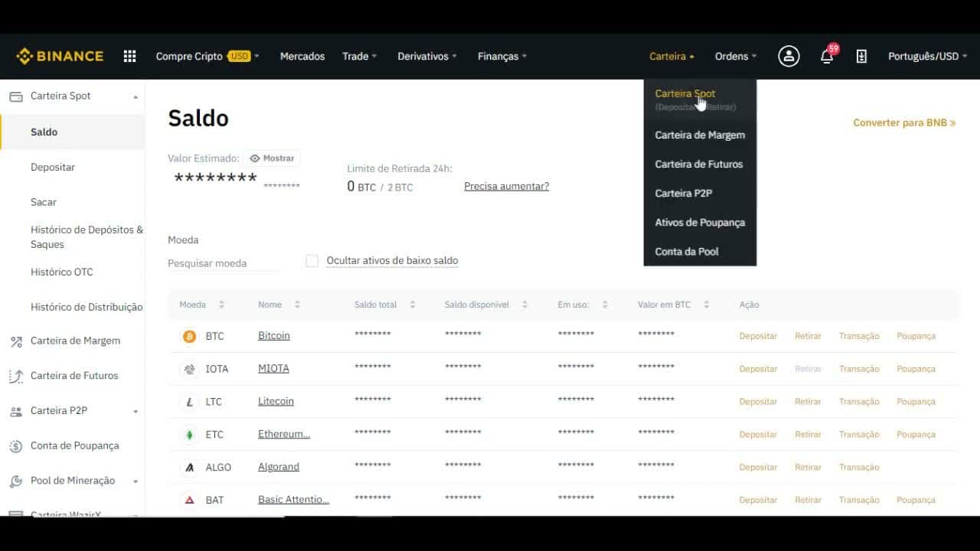Collapse the Carteira header dropdown
Screen dimensions: 980x551
pos(672,56)
